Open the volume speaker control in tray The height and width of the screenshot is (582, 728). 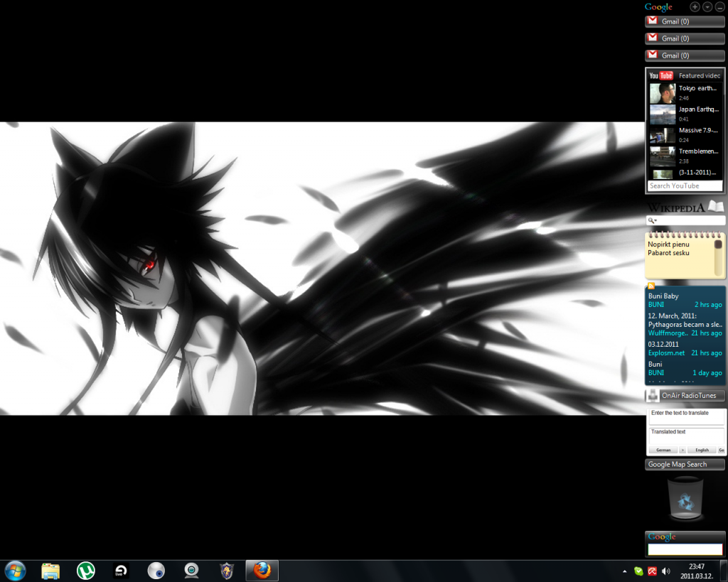[x=665, y=571]
